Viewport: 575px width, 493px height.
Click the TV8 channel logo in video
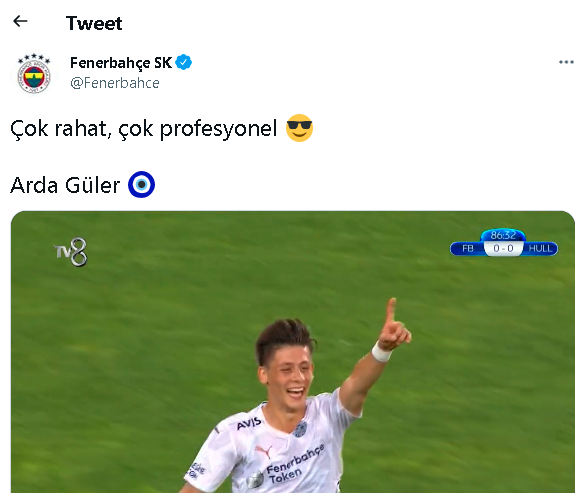coord(71,252)
